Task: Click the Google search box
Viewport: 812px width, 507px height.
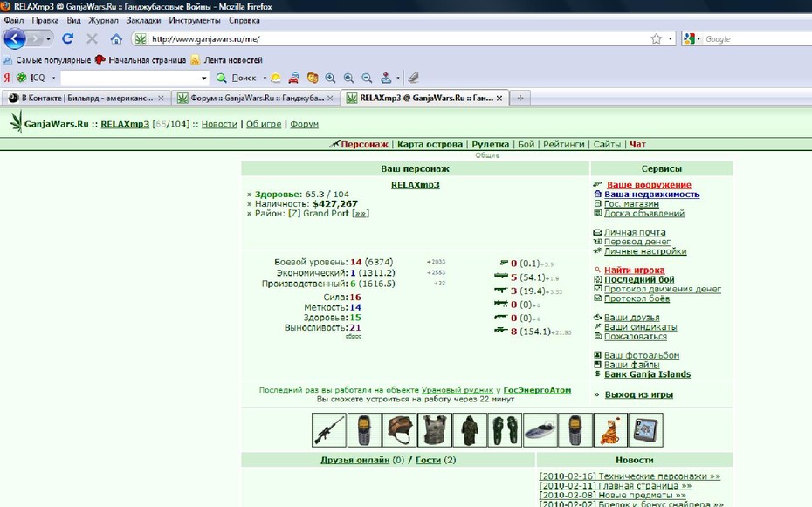Action: (x=758, y=38)
